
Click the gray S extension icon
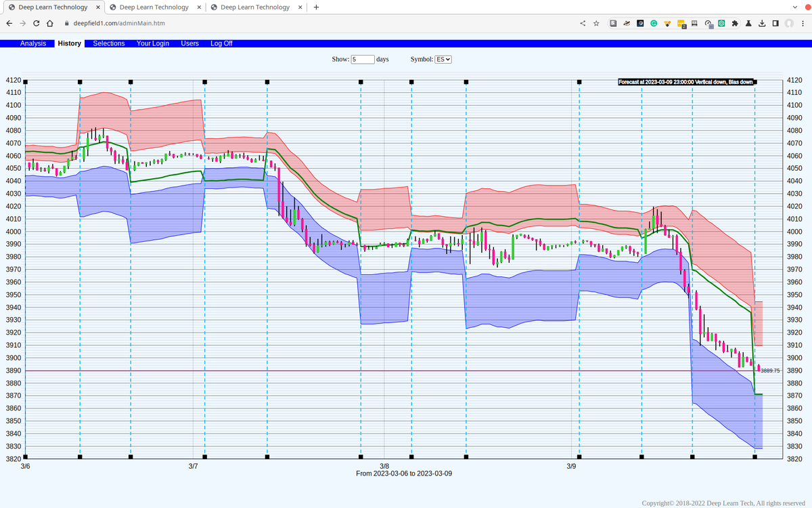pyautogui.click(x=614, y=23)
